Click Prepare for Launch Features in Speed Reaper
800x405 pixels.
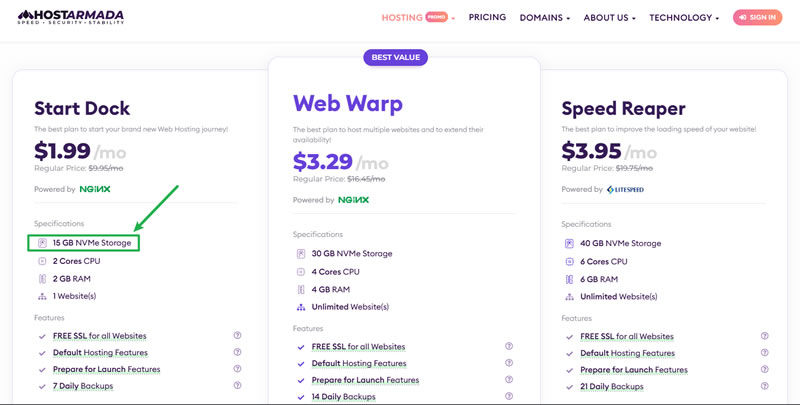point(634,370)
